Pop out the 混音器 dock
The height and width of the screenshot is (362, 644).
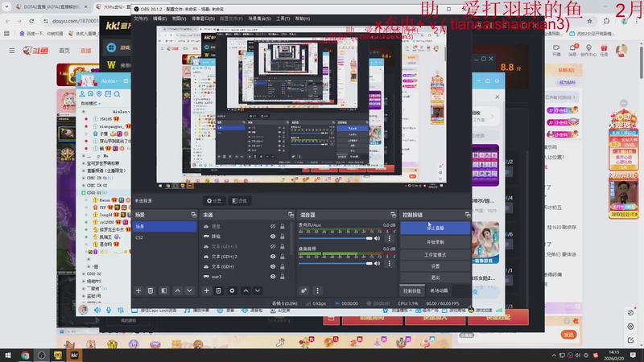(x=393, y=215)
